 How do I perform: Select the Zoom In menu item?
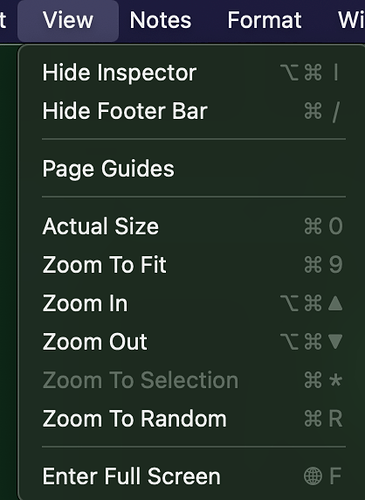coord(193,303)
